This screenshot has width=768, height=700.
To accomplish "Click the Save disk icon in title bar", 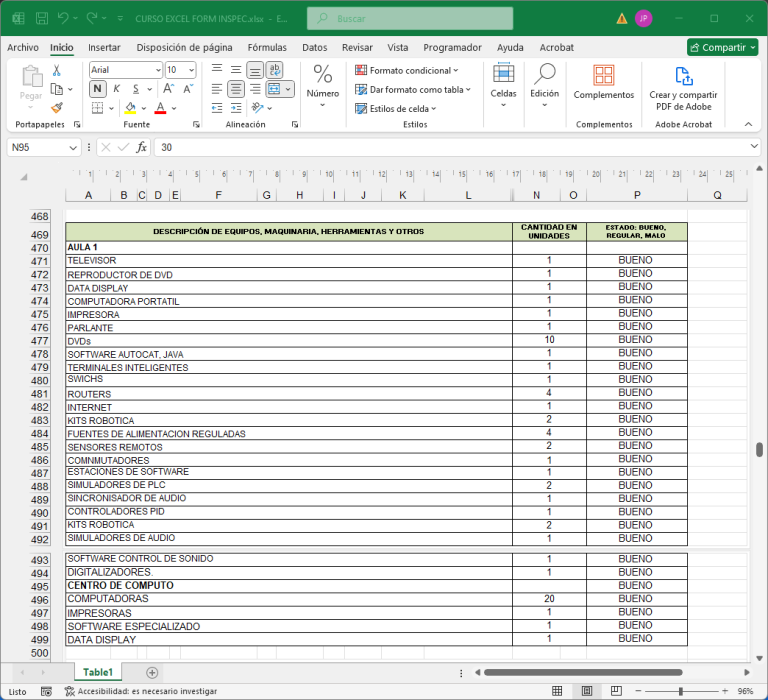I will [41, 18].
